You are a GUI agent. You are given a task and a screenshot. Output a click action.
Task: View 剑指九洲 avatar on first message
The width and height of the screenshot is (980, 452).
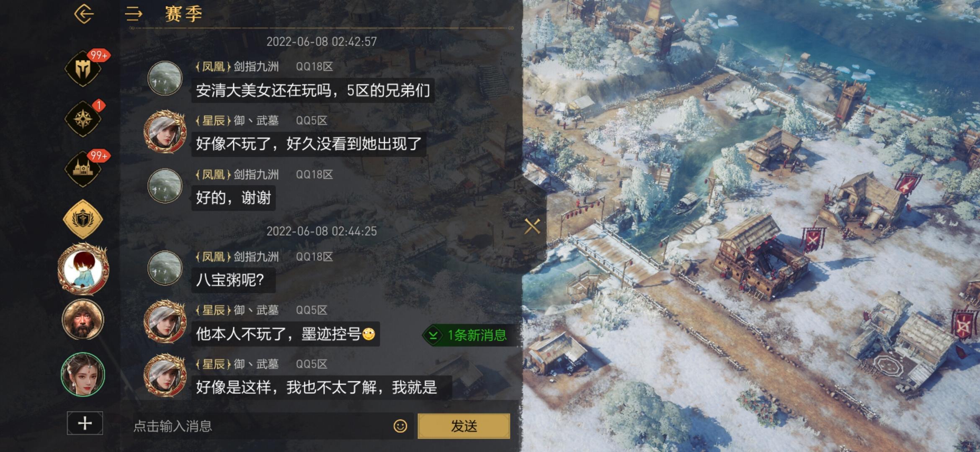tap(165, 78)
